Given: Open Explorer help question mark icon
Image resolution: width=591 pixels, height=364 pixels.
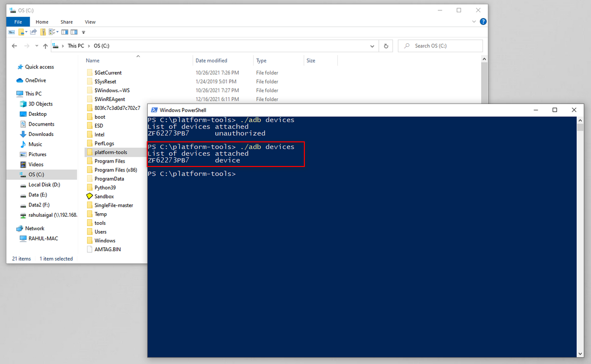Looking at the screenshot, I should [483, 22].
